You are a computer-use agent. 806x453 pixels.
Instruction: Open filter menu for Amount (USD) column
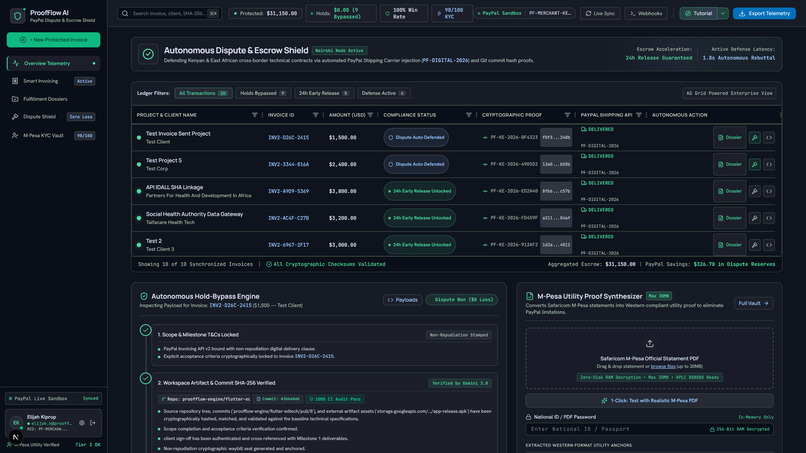click(x=370, y=115)
